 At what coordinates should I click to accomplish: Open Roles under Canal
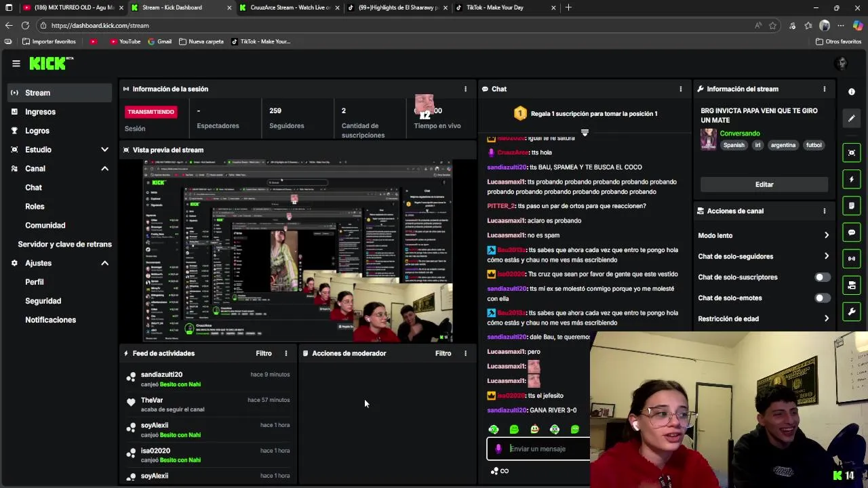35,206
